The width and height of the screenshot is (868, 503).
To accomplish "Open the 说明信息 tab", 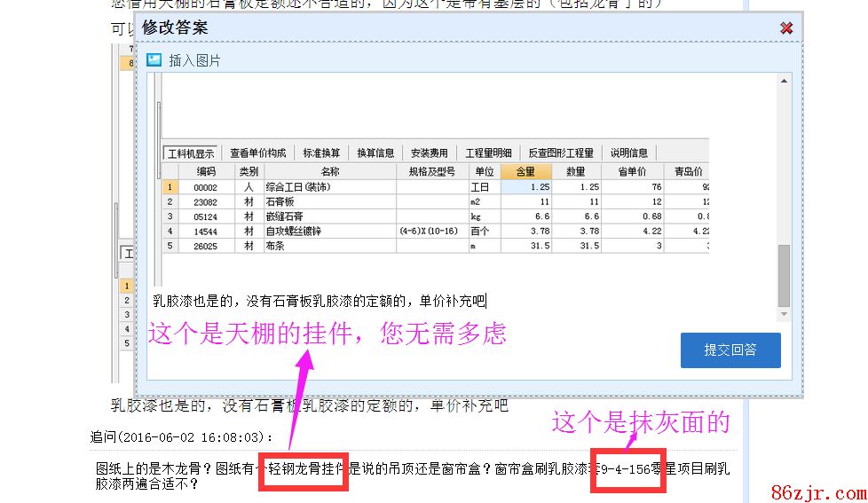I will click(629, 153).
